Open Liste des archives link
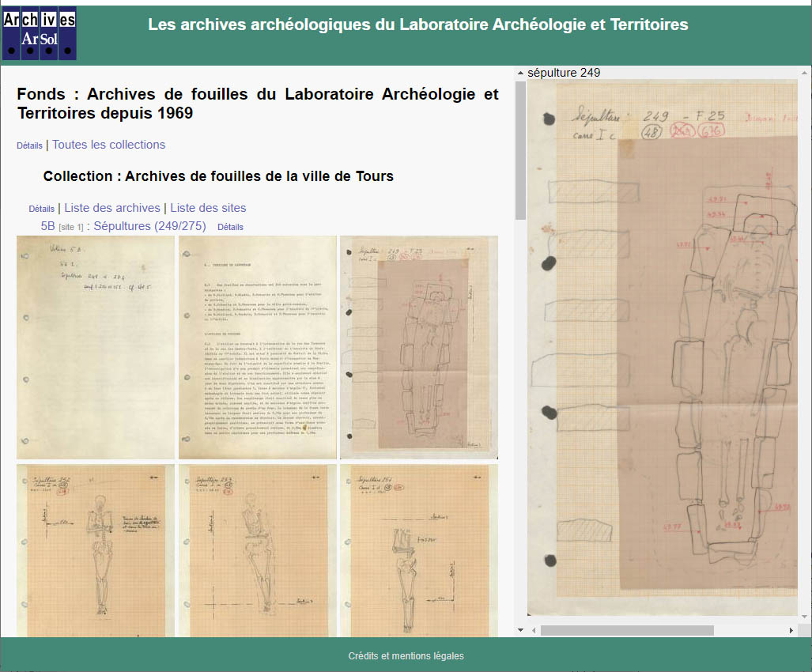This screenshot has width=812, height=672. click(112, 208)
